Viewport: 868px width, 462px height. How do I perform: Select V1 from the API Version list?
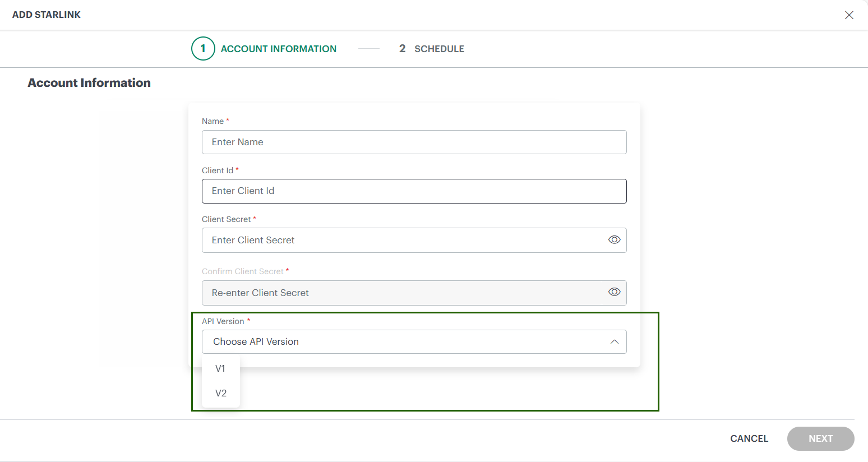(220, 368)
